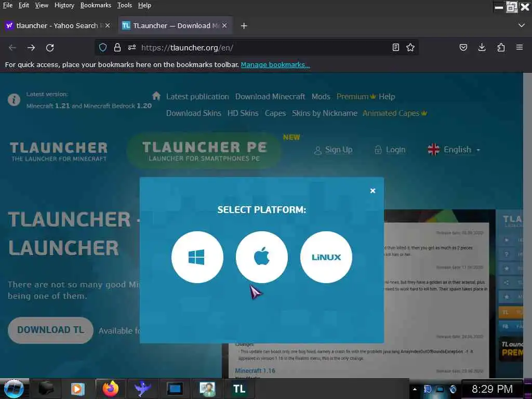Open the Latest publication link
This screenshot has height=399, width=532.
coord(197,97)
